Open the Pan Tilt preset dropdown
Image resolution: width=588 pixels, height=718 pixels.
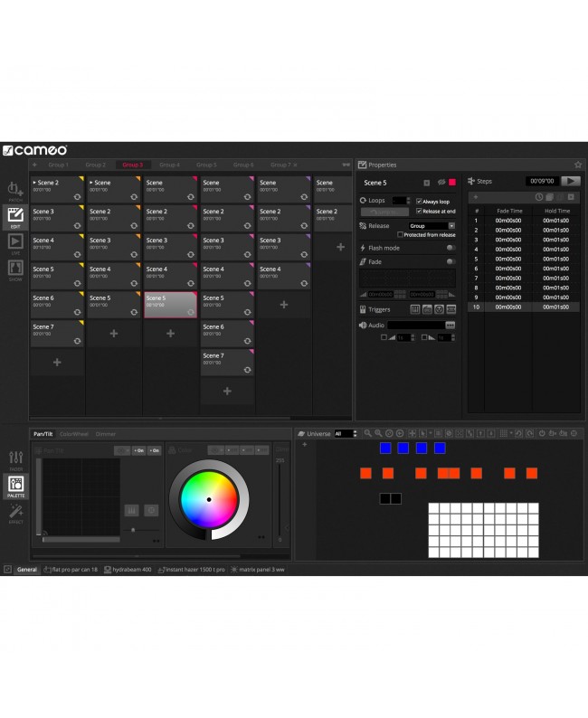click(123, 450)
